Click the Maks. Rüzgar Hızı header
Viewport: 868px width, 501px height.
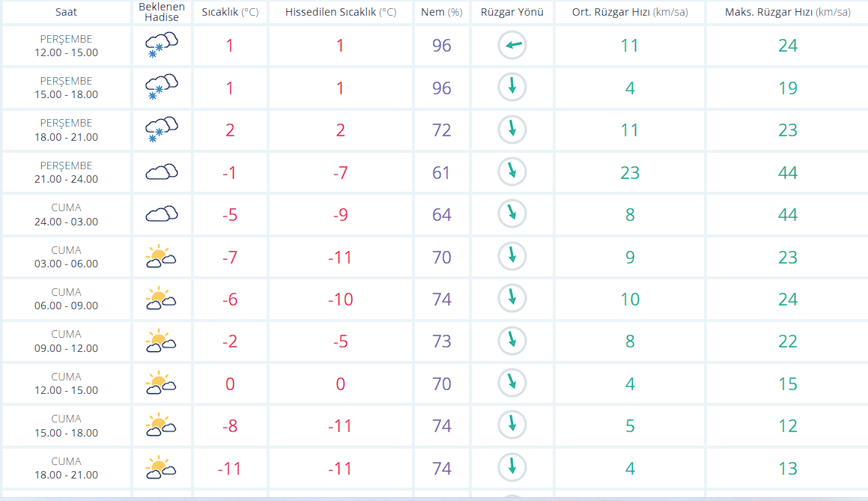click(x=787, y=13)
